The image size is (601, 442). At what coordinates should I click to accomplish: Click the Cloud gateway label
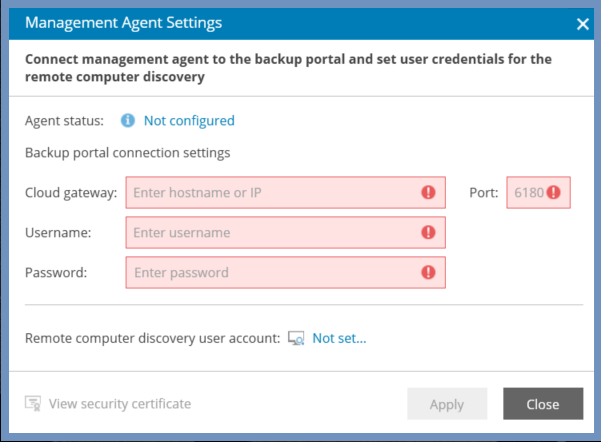[71, 192]
